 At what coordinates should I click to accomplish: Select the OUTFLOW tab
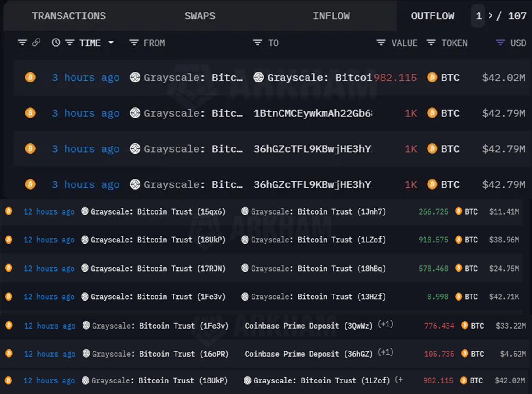pos(432,16)
